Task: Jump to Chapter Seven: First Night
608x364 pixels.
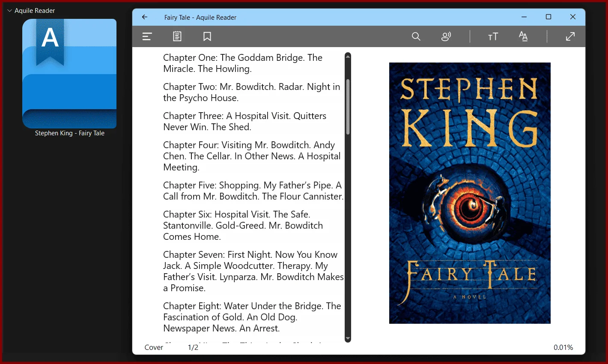Action: click(x=253, y=272)
